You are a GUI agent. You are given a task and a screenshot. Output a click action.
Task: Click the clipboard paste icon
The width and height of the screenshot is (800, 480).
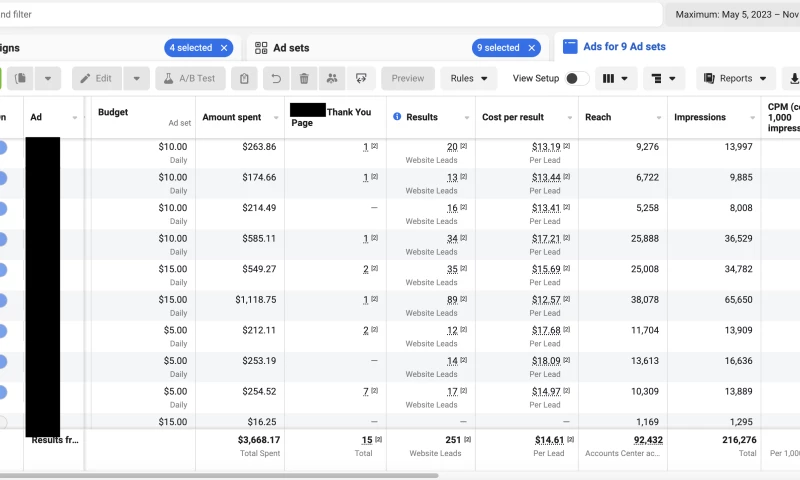244,78
